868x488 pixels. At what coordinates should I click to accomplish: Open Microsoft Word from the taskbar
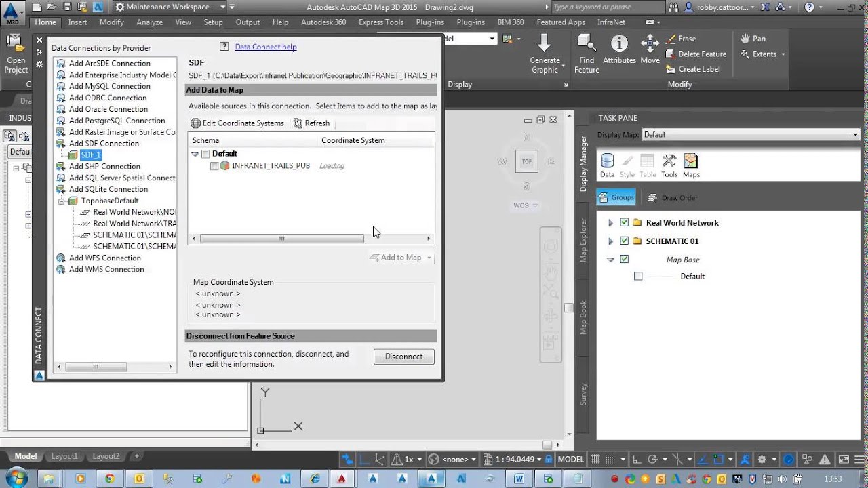click(519, 479)
